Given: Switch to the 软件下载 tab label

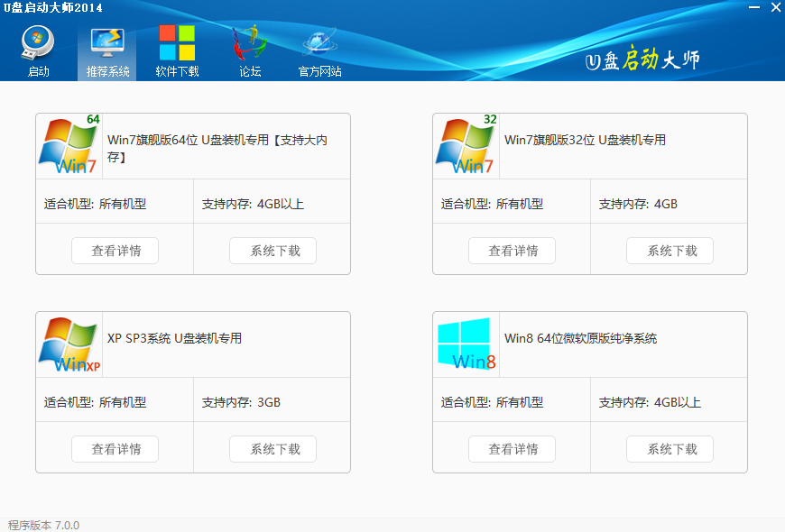Looking at the screenshot, I should [177, 71].
